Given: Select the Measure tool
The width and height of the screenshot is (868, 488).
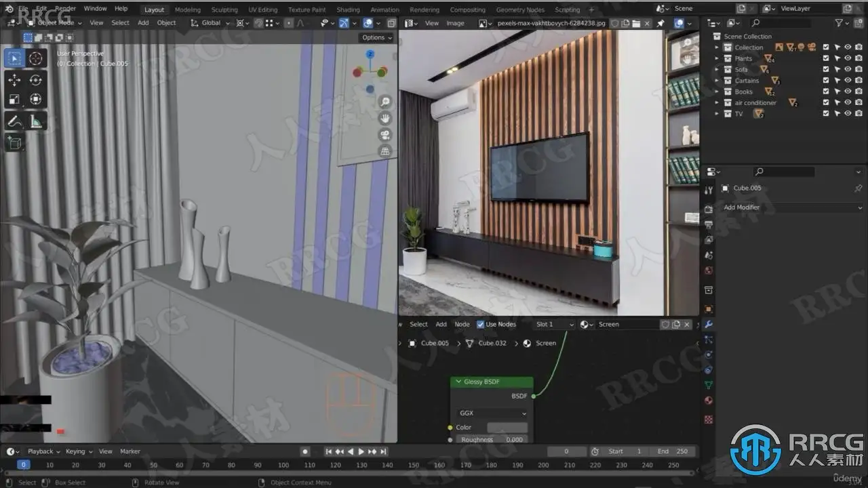Looking at the screenshot, I should coord(36,122).
